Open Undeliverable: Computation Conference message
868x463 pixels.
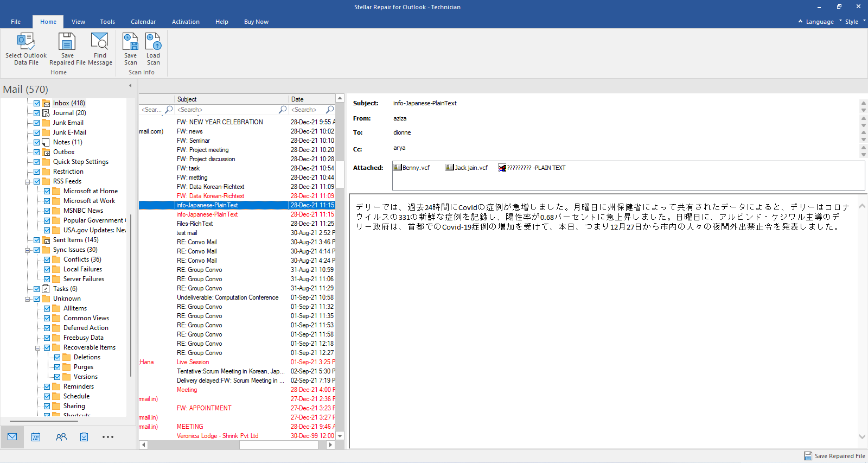[227, 297]
